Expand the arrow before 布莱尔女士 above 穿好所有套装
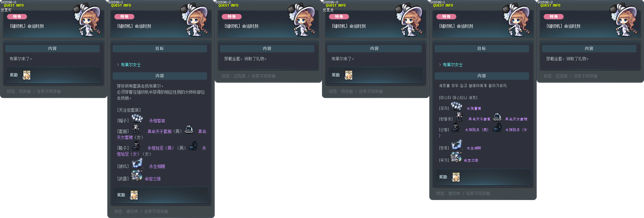The image size is (644, 218). click(118, 65)
